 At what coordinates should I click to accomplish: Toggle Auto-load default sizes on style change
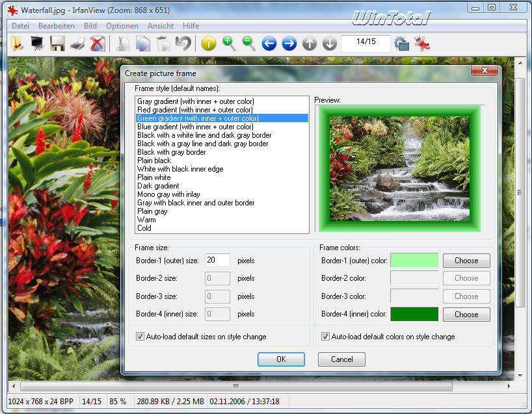140,337
